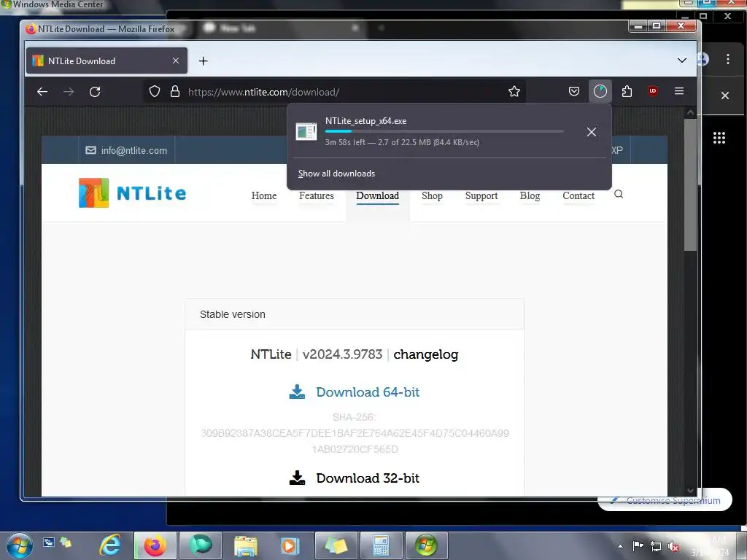Click the Download 32-bit link
Screen dimensions: 747x560
pos(368,478)
